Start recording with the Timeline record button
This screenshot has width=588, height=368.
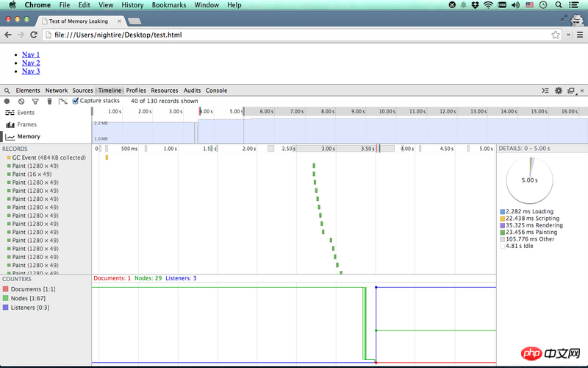click(x=7, y=101)
